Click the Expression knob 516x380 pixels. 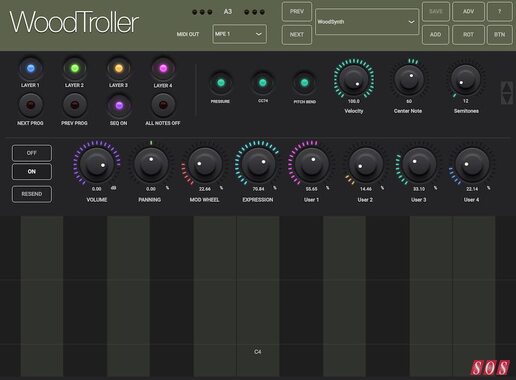tap(258, 165)
